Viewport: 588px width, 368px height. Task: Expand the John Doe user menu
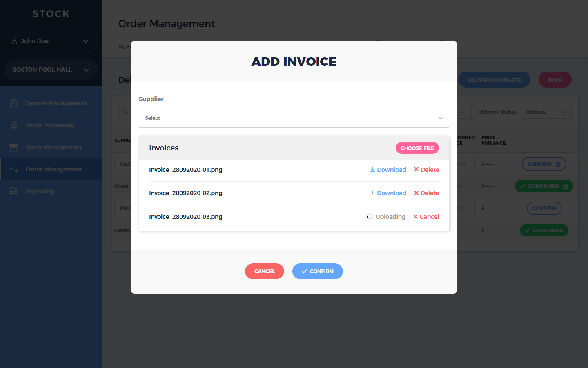pos(85,41)
